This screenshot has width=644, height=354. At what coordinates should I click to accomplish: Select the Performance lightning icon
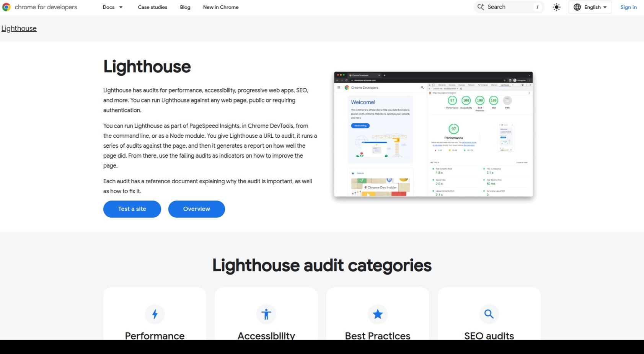click(x=155, y=314)
